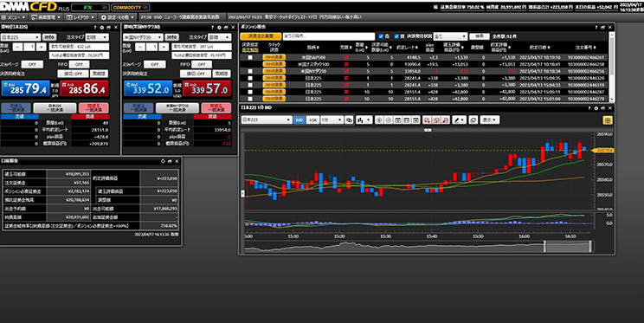Click the red Ask 28586.4 buy button
Screen dimensions: 644x323
(85, 88)
